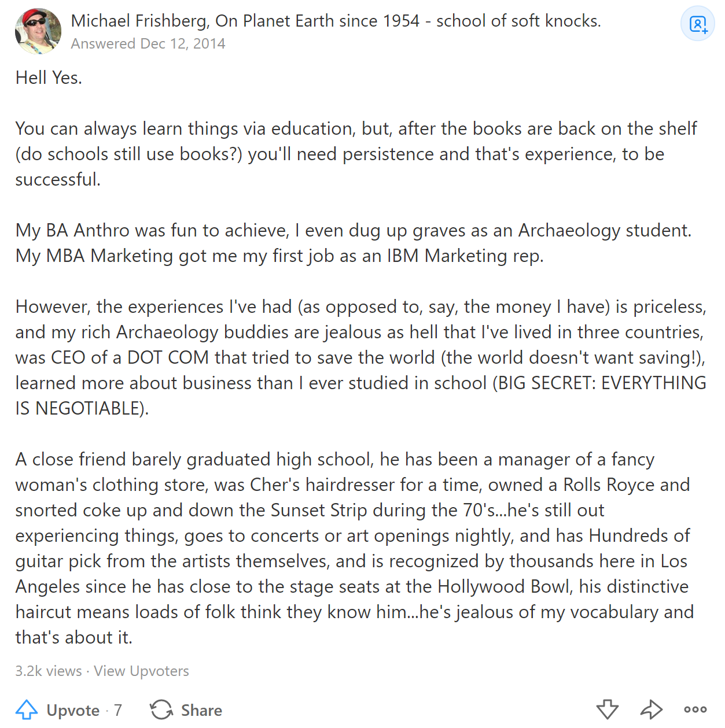Click the curved forward-arrow share icon
Image resolution: width=725 pixels, height=728 pixels.
click(x=652, y=709)
